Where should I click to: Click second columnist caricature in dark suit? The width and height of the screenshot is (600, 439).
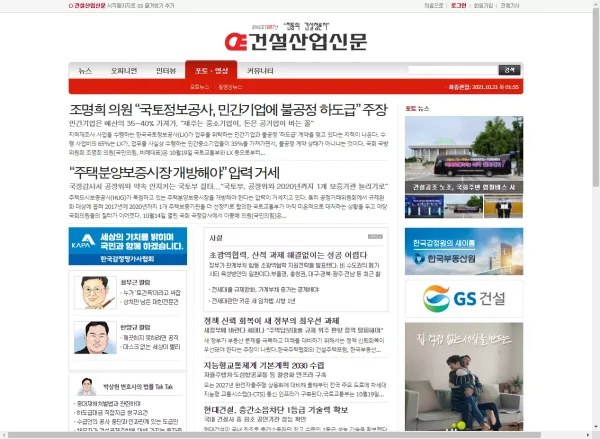pos(95,338)
